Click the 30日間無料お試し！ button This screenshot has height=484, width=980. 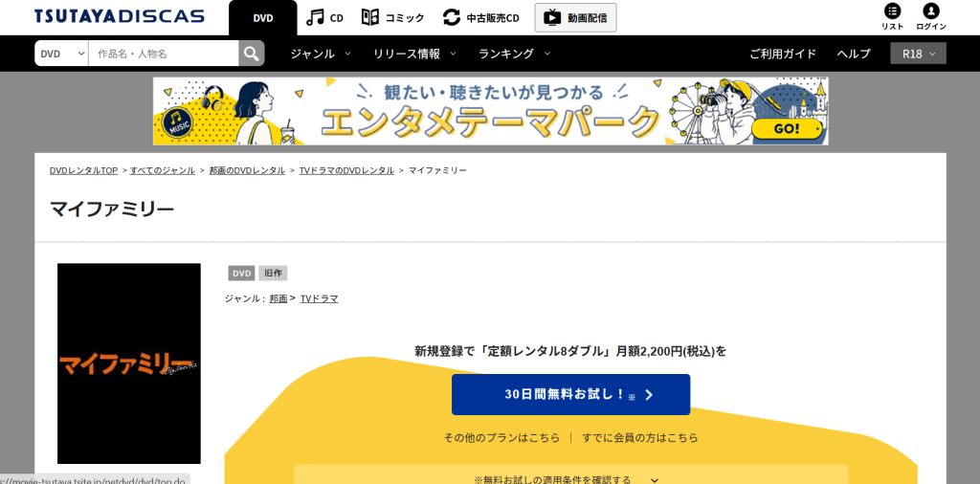[570, 395]
